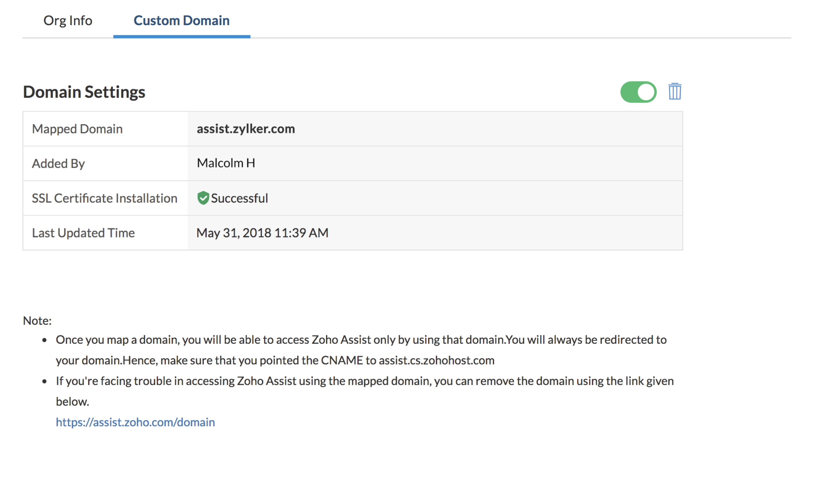Image resolution: width=830 pixels, height=504 pixels.
Task: Click the note about facing trouble accessing
Action: click(x=364, y=381)
